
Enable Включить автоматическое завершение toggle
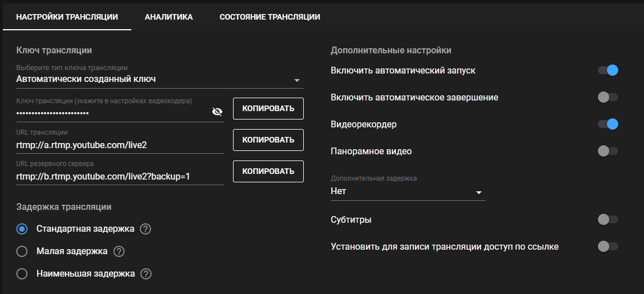(608, 97)
